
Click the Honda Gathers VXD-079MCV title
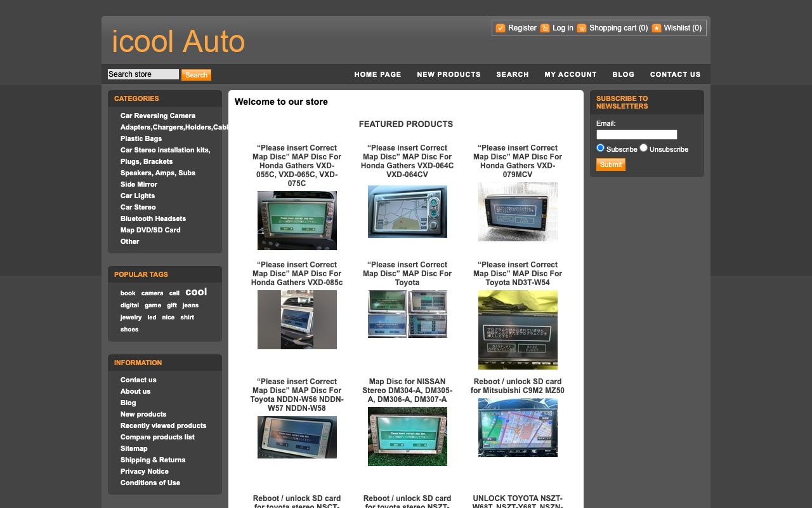tap(518, 161)
